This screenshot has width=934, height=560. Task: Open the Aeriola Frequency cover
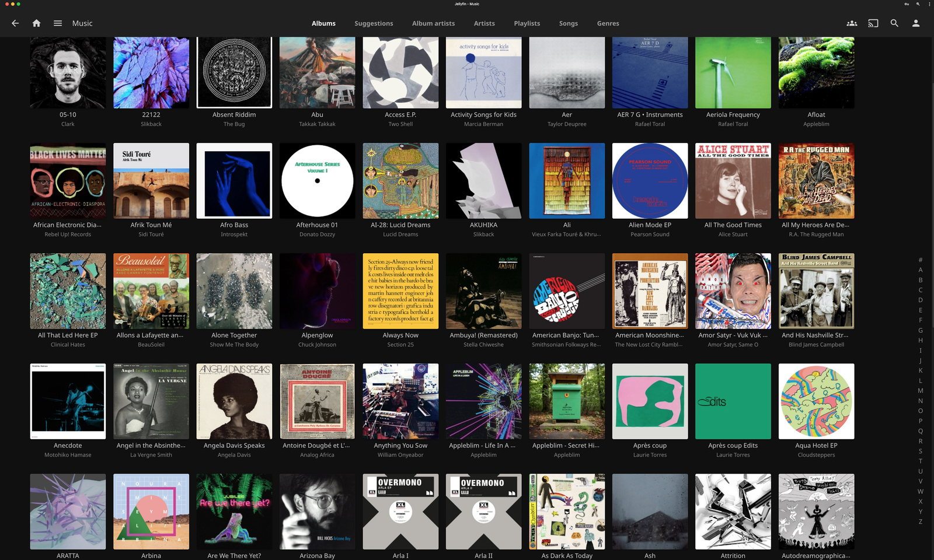(733, 72)
